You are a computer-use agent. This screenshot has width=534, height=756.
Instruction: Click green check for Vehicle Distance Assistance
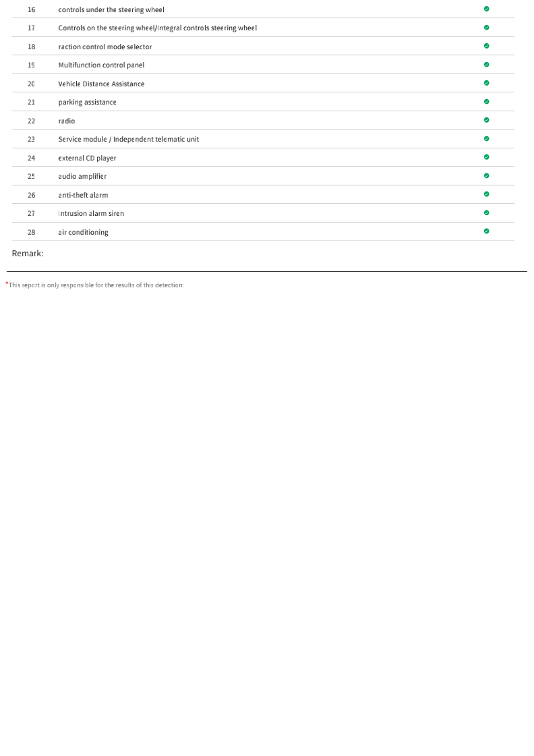coord(486,83)
